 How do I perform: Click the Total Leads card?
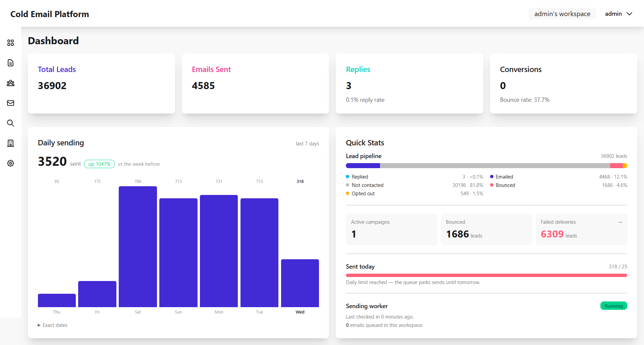tap(101, 83)
